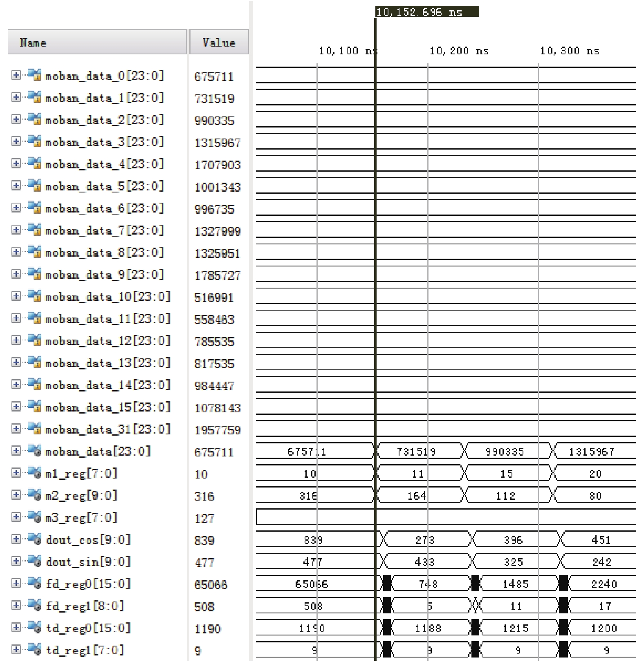Click the 731519 segment in moban_data waveform
This screenshot has height=662, width=644.
(x=416, y=452)
